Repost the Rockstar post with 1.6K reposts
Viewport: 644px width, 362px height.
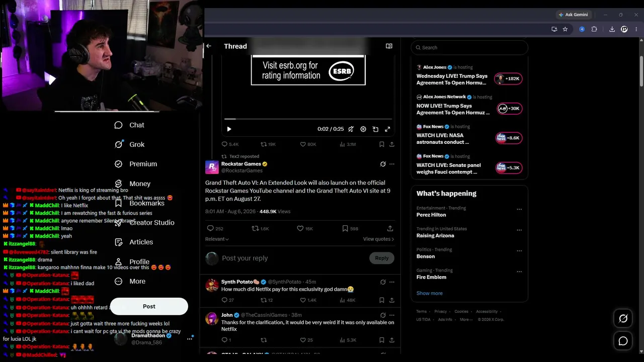point(261,228)
